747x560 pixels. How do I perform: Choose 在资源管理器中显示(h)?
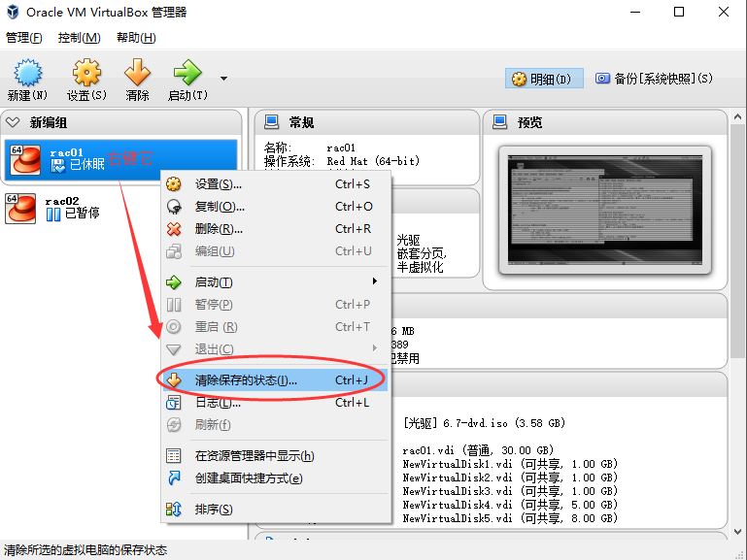(275, 456)
